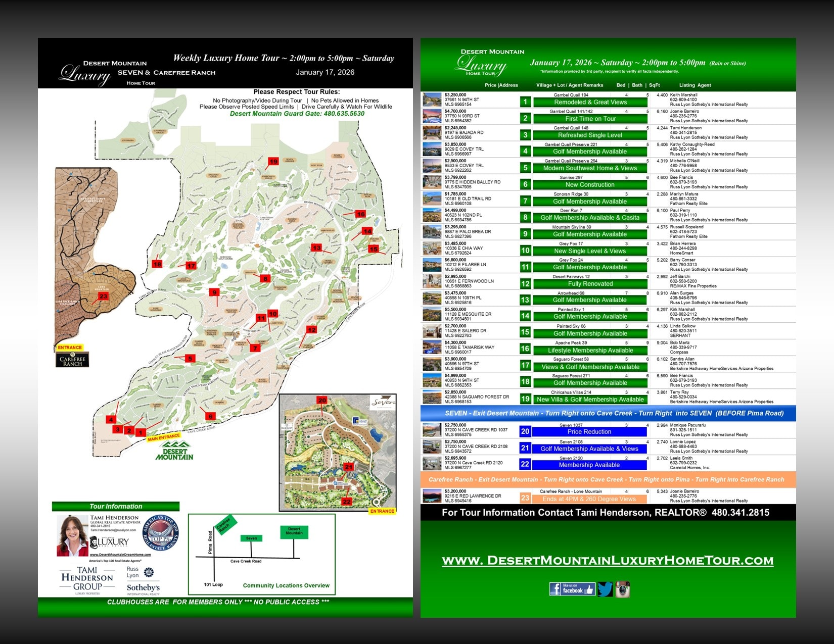Click red map marker 19

point(273,162)
